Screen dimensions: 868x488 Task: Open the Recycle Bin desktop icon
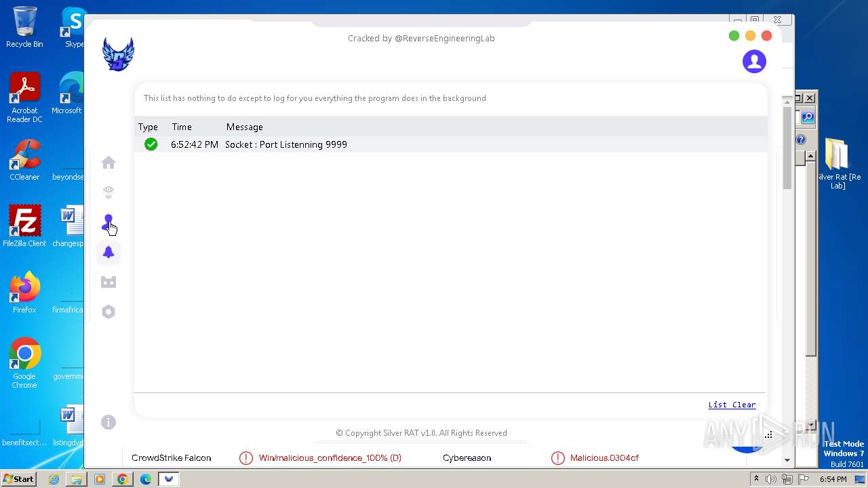click(24, 27)
